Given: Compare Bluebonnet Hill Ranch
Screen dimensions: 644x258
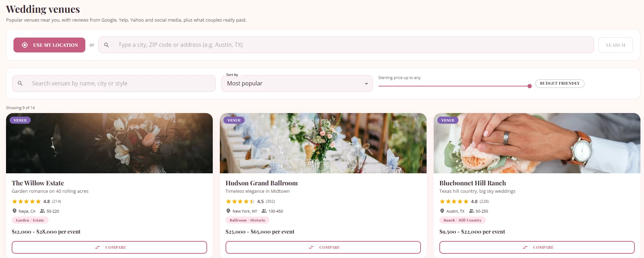Looking at the screenshot, I should 537,247.
